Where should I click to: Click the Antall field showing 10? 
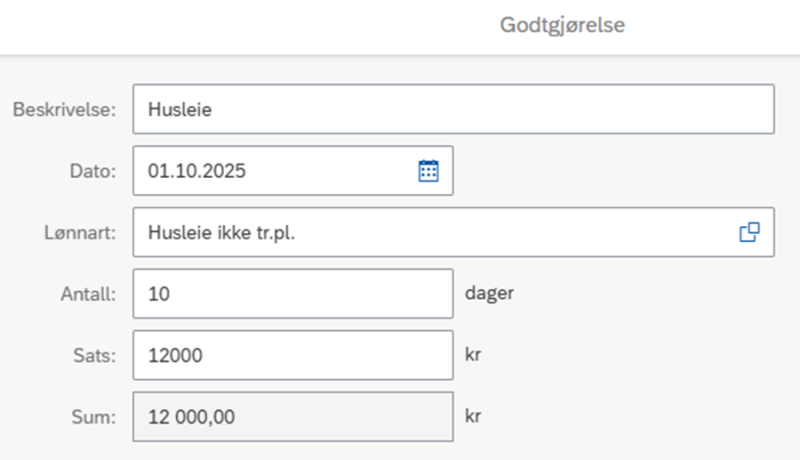coord(293,294)
